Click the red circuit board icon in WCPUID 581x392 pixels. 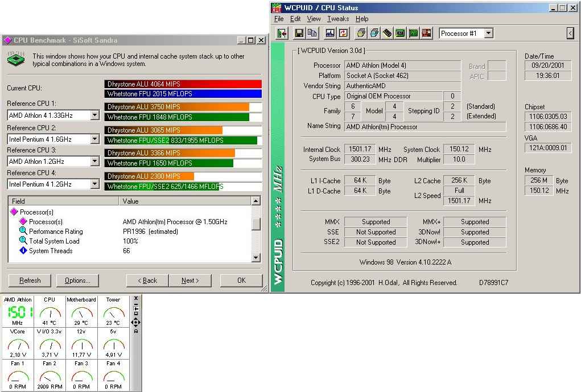[x=427, y=34]
